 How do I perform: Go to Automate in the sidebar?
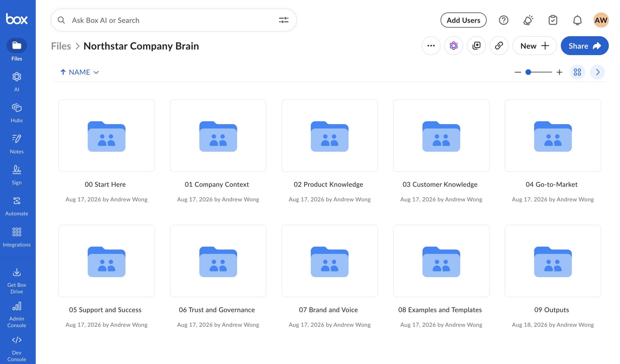click(17, 206)
